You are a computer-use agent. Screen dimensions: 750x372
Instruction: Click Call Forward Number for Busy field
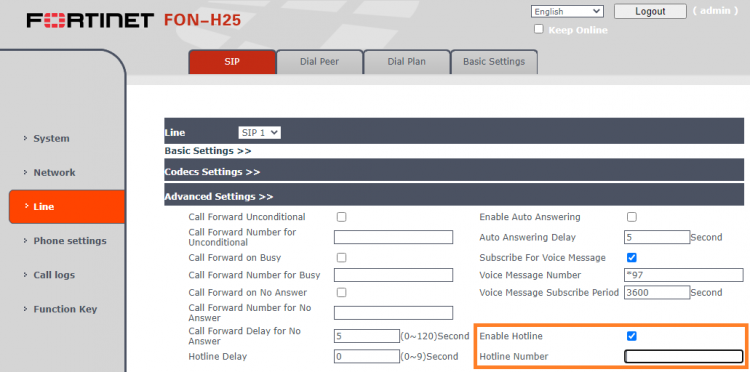(x=393, y=275)
